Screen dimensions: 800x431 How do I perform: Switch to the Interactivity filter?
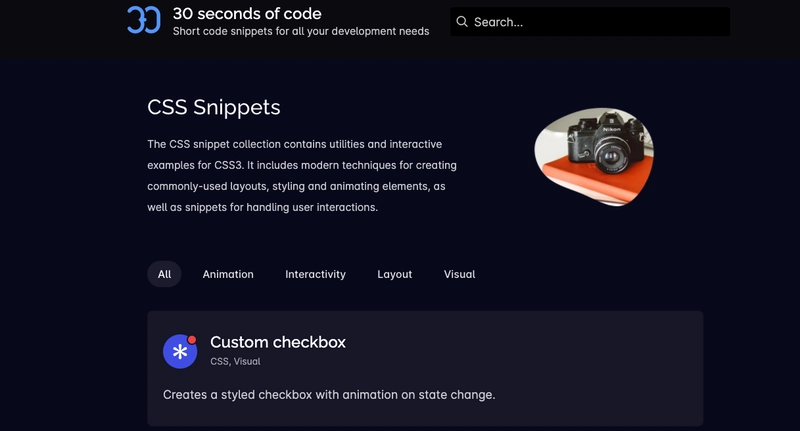point(315,274)
